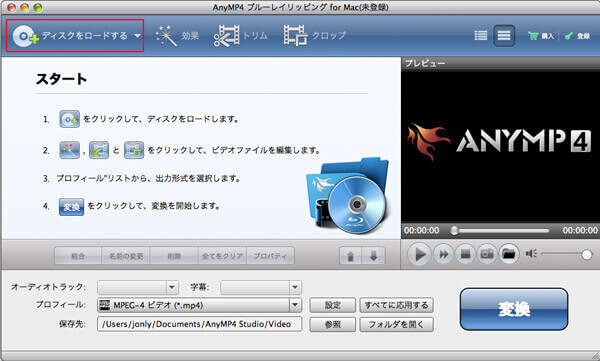Image resolution: width=600 pixels, height=361 pixels.
Task: Move item down with the down arrow
Action: (373, 256)
